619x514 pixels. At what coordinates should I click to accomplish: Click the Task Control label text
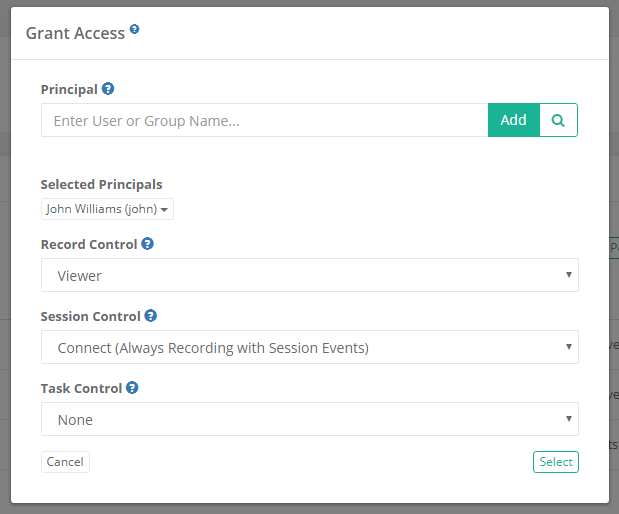pyautogui.click(x=81, y=388)
